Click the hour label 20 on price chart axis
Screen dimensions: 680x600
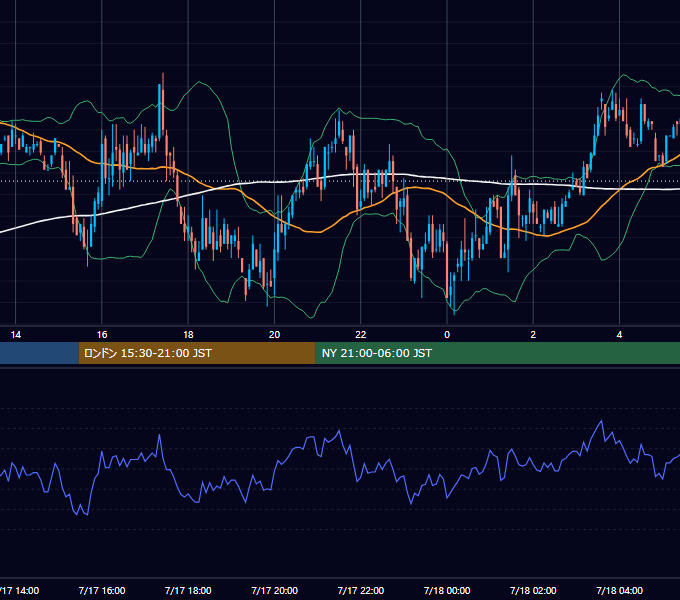click(x=275, y=335)
